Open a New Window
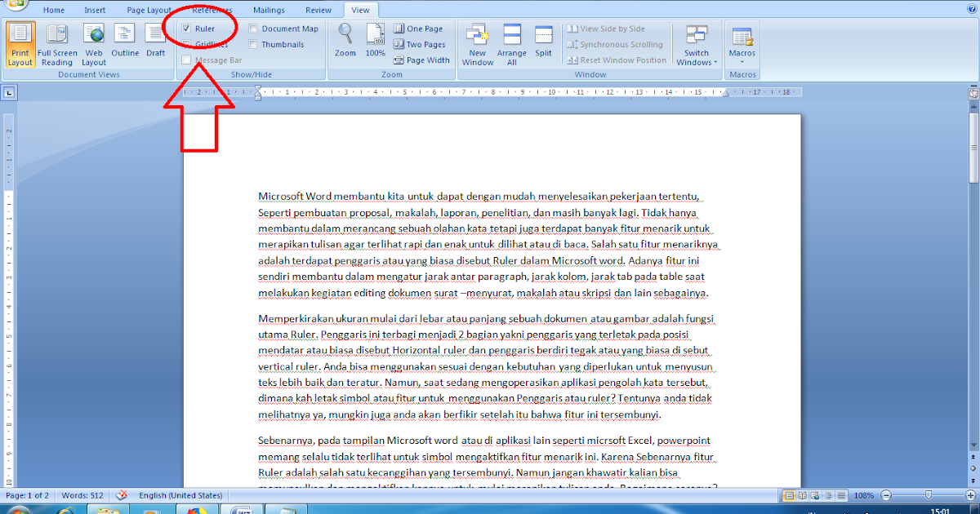980x514 pixels. coord(478,45)
